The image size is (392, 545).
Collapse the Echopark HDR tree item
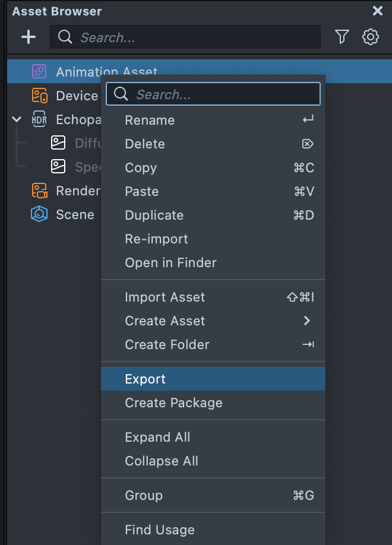click(17, 119)
